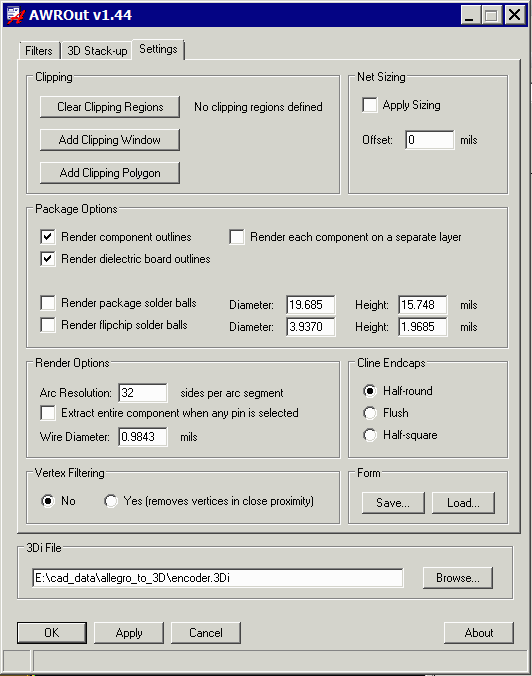
Task: Open the 3D Stack-up tab
Action: [97, 51]
